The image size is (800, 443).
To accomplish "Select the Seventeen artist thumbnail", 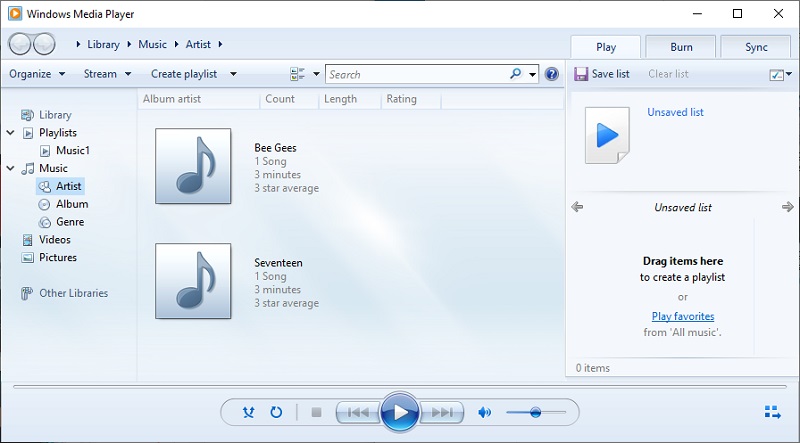I will point(193,281).
